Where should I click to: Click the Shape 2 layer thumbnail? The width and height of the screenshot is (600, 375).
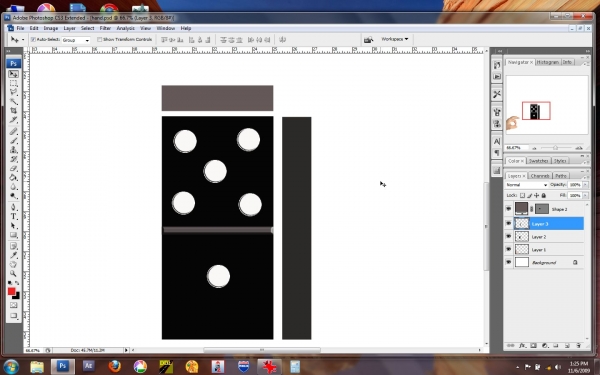pyautogui.click(x=521, y=209)
